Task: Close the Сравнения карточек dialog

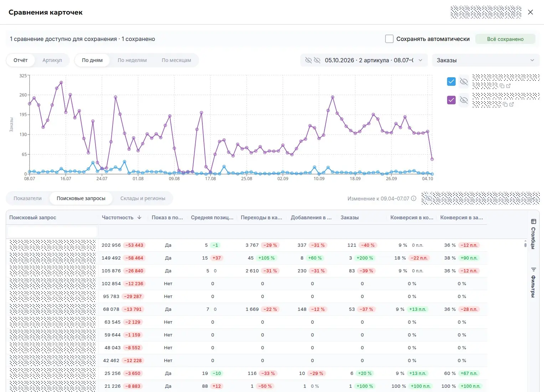Action: click(x=530, y=12)
